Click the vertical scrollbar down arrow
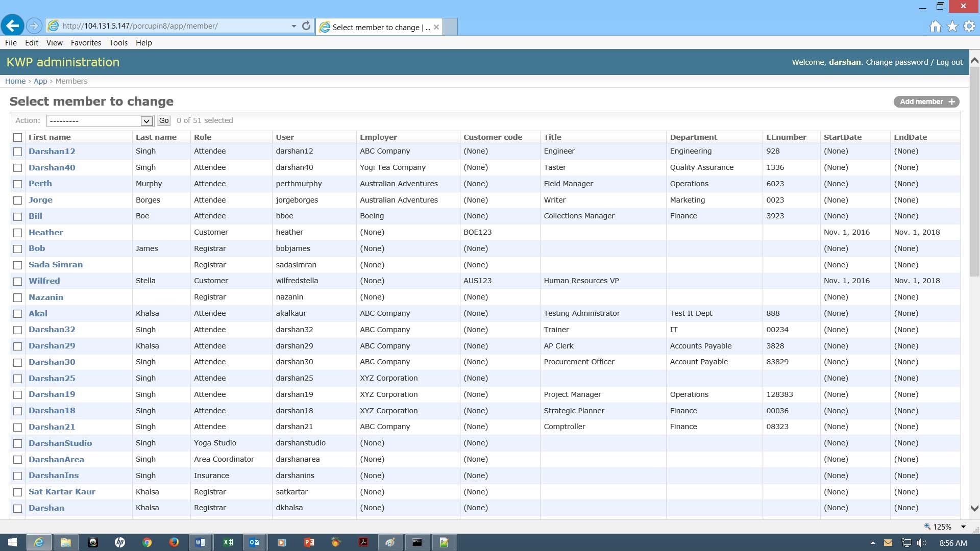Screen dimensions: 980x551 [974, 508]
